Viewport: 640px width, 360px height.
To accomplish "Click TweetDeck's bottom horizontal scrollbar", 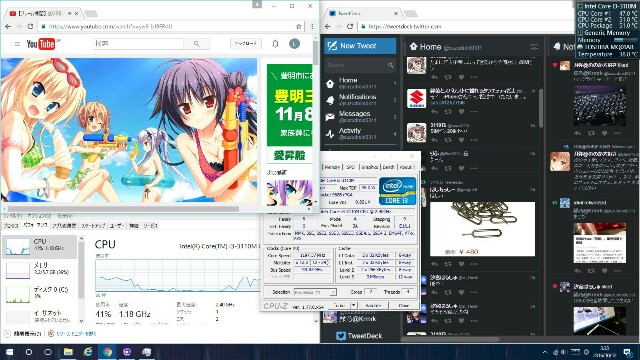I will click(450, 339).
